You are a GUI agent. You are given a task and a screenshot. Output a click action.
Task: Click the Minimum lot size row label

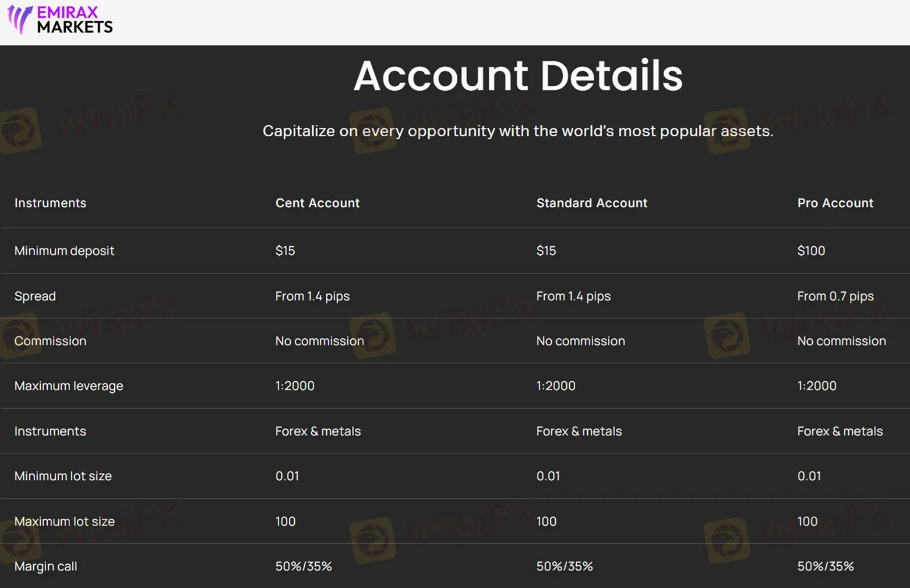(x=63, y=476)
